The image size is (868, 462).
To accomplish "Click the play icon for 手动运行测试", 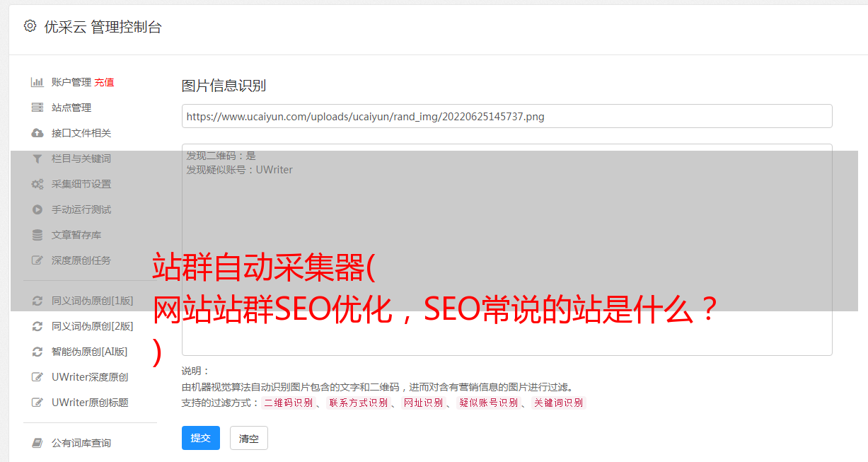I will click(37, 209).
